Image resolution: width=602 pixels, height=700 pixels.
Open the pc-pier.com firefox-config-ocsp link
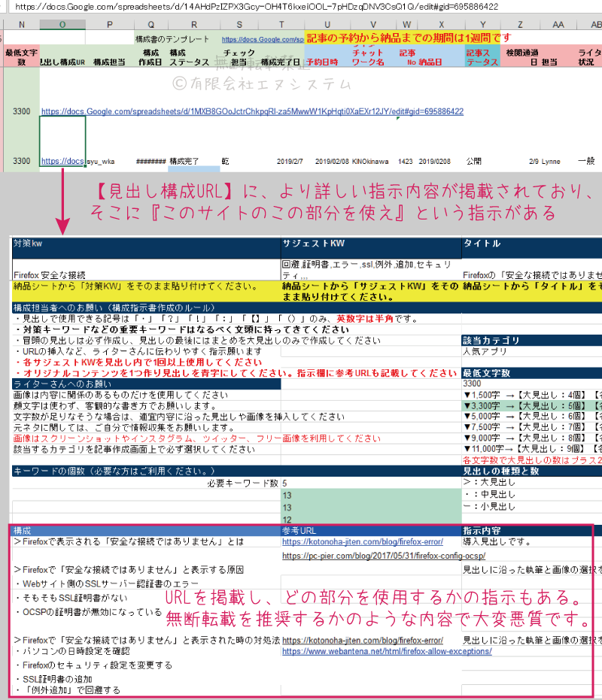[384, 556]
